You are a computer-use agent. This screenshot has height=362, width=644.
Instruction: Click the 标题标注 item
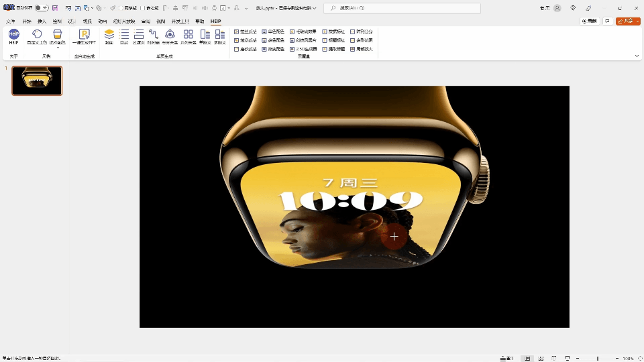pos(333,40)
